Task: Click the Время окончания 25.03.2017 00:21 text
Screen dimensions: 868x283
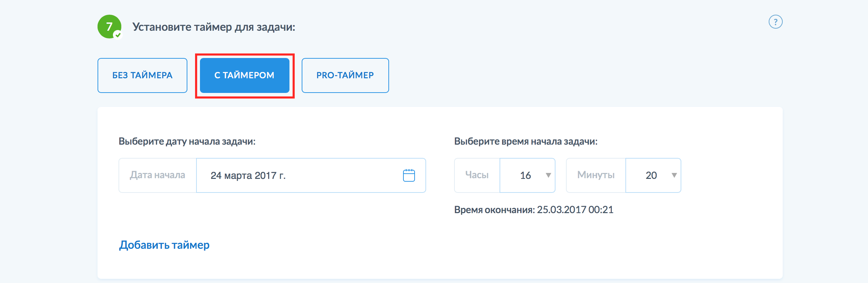Action: (534, 210)
